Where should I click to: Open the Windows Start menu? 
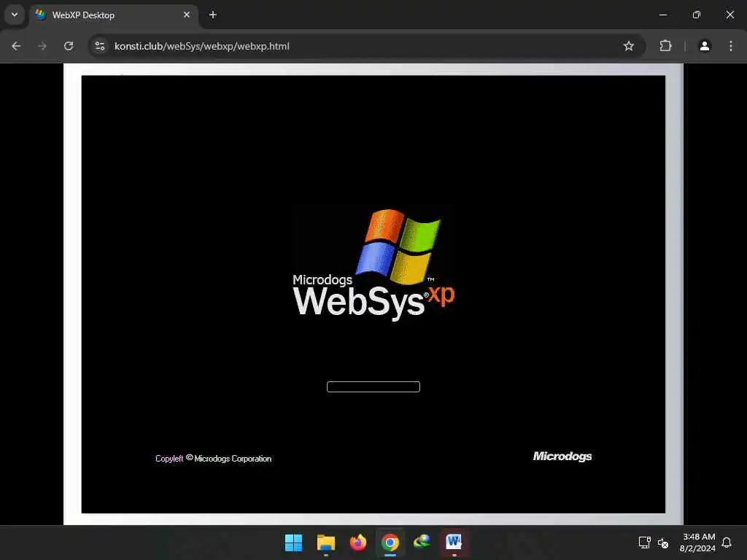pyautogui.click(x=293, y=542)
